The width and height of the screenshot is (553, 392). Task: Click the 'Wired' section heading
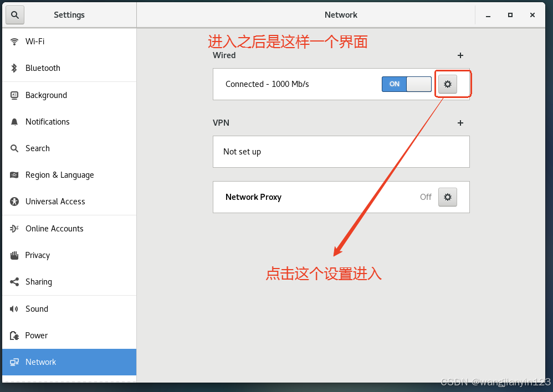point(224,55)
